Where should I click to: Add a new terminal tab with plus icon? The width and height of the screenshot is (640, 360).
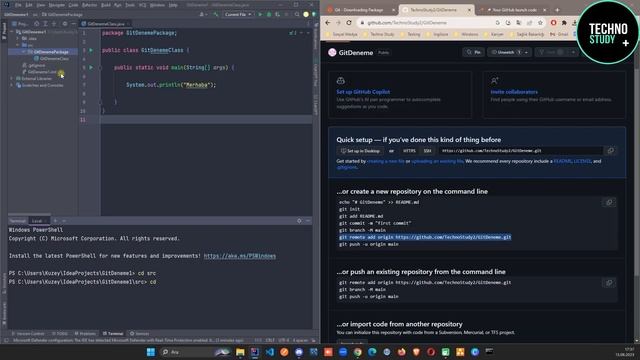pos(55,220)
